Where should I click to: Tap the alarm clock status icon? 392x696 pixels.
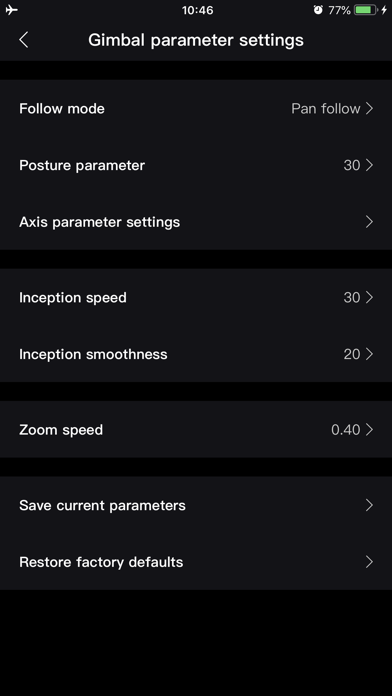click(318, 10)
